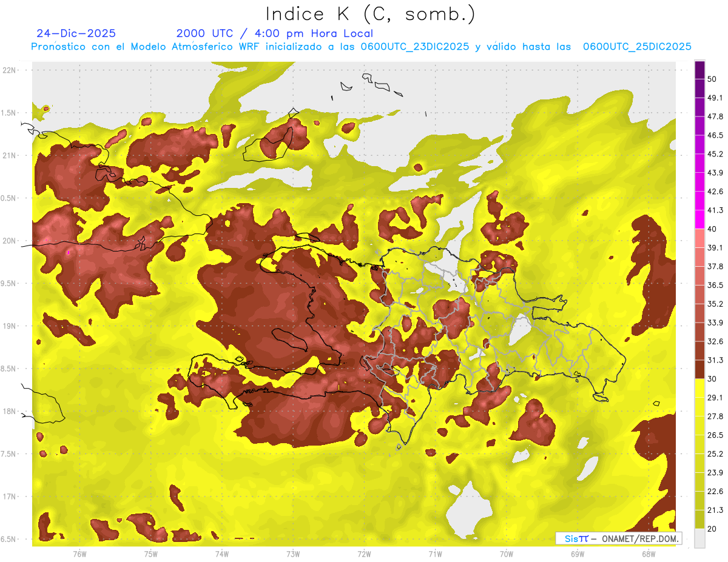728x562 pixels.
Task: Click the colorbar value label 50
Action: pos(712,79)
